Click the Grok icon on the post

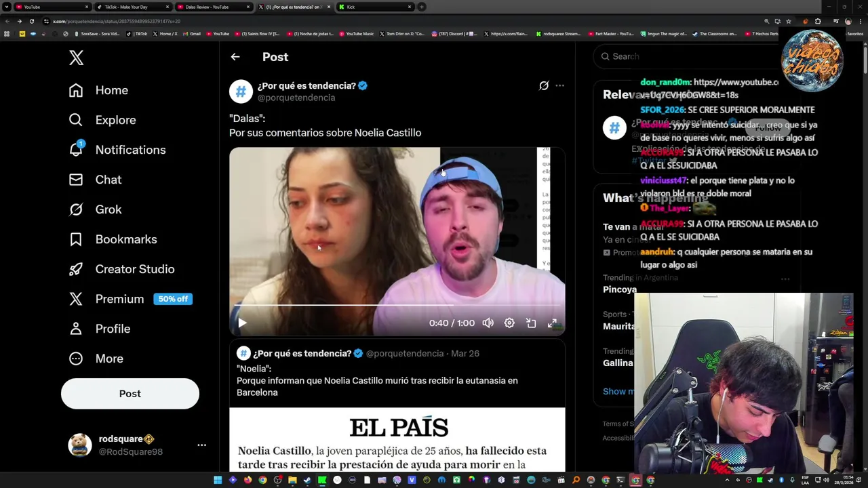click(x=544, y=85)
